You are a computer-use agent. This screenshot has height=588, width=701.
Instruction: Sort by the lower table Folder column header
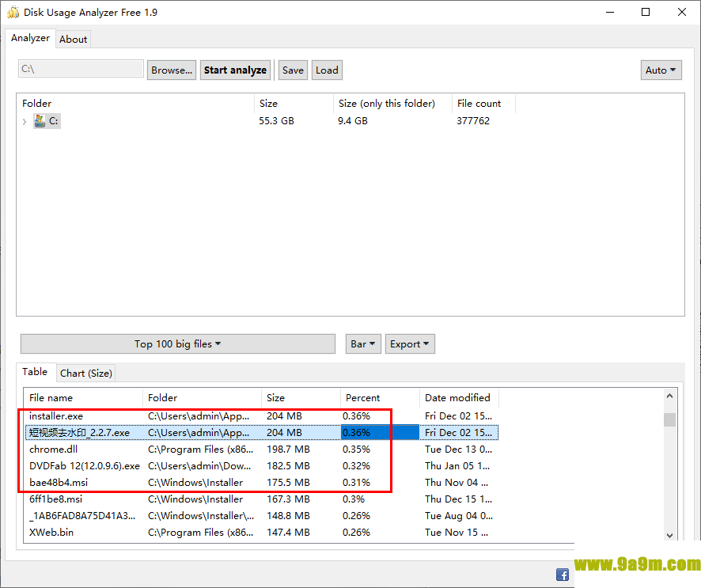[x=202, y=397]
